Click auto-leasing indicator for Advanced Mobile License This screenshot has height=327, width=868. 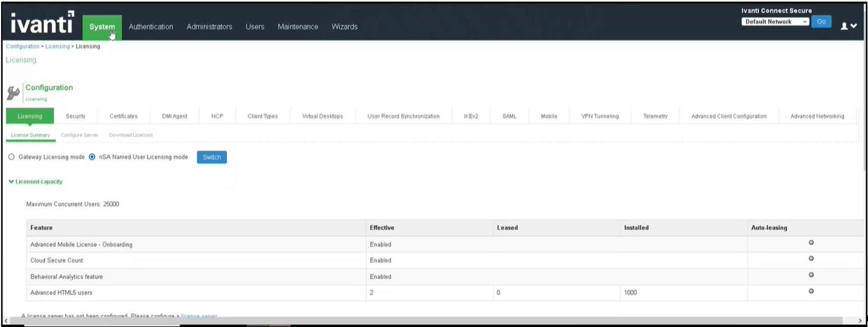[811, 243]
